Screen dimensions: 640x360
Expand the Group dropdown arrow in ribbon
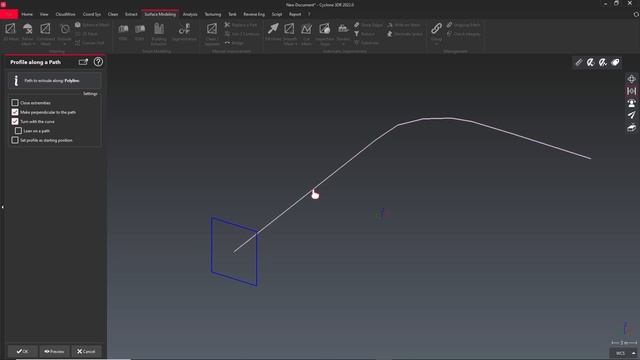click(x=436, y=44)
